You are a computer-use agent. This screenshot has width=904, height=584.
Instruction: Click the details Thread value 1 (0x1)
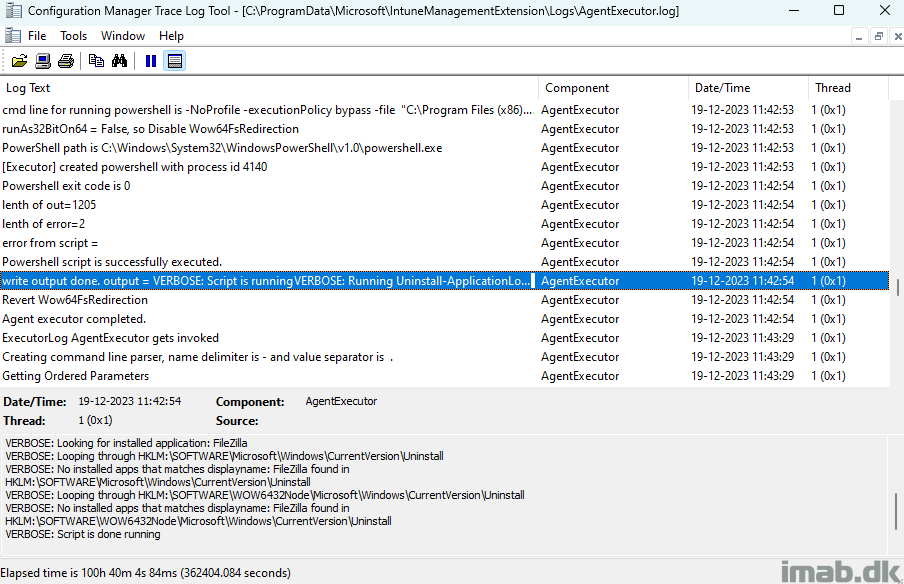(95, 420)
